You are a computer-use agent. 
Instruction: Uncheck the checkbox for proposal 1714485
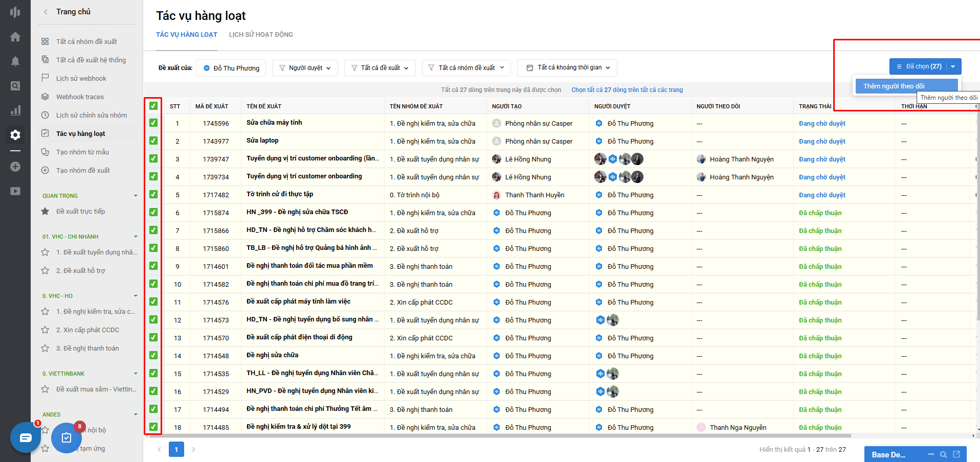153,427
